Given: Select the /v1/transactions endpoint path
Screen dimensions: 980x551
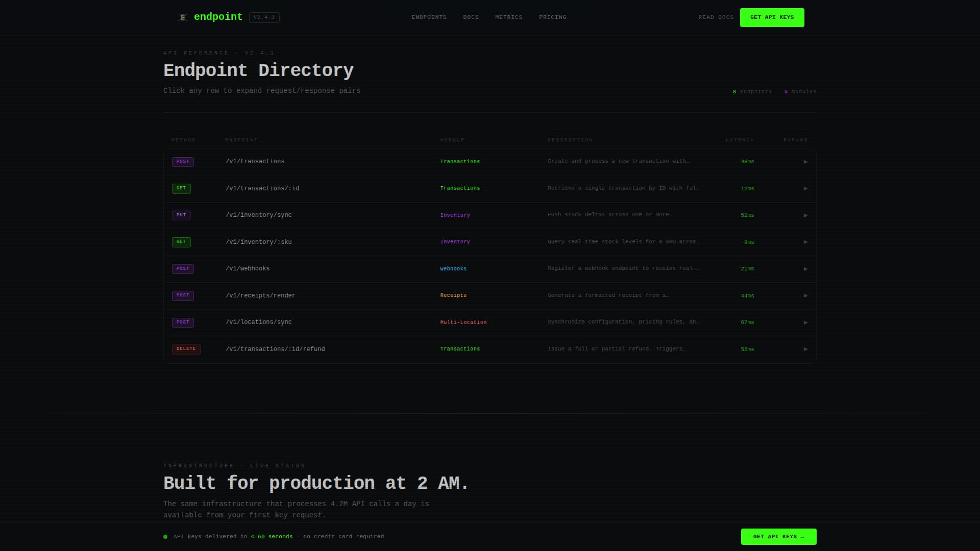Looking at the screenshot, I should tap(255, 161).
